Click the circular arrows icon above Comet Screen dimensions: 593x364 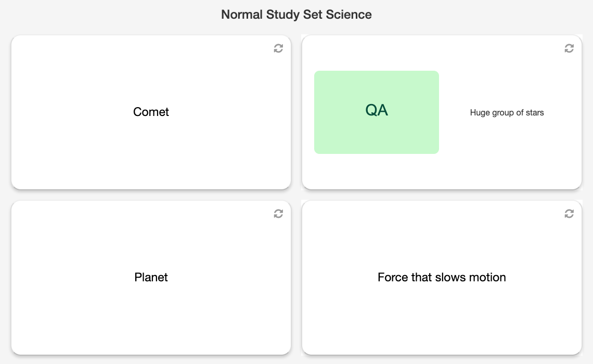278,48
